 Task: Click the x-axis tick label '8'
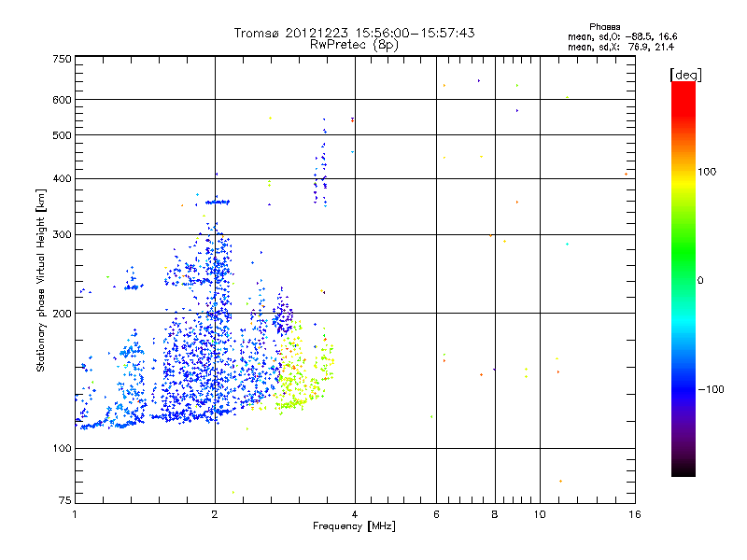click(495, 514)
